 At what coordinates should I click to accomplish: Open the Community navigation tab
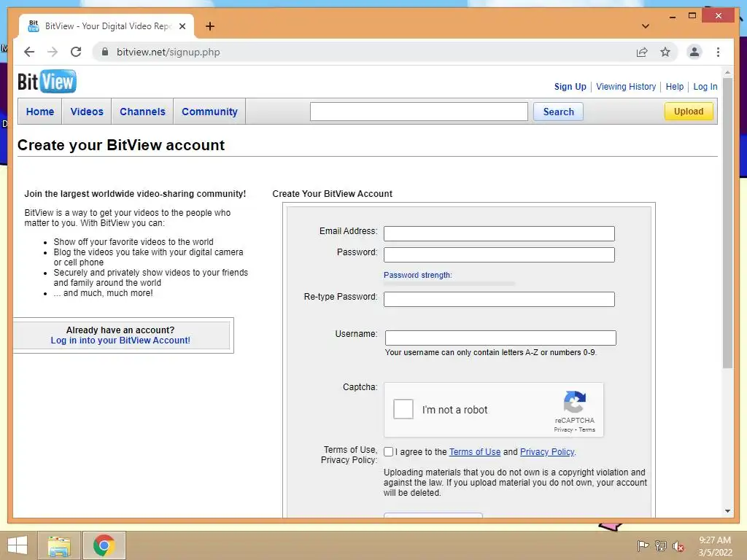click(209, 112)
